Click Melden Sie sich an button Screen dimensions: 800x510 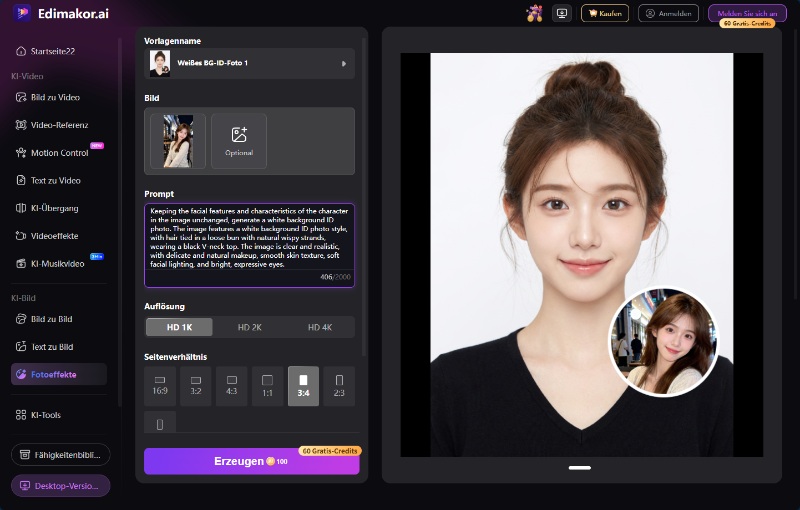point(747,13)
